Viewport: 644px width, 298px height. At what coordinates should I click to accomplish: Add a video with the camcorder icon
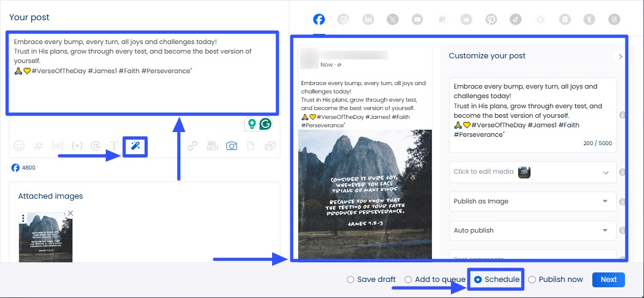[x=212, y=146]
